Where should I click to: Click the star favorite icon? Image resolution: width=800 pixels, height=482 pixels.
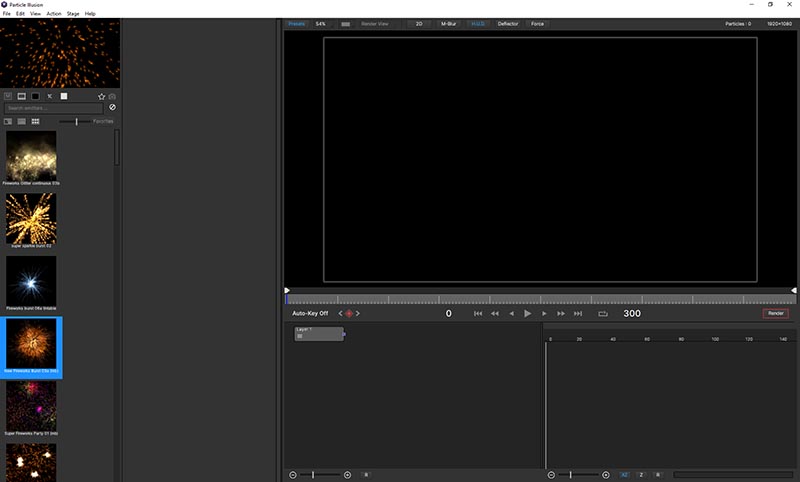click(x=102, y=96)
